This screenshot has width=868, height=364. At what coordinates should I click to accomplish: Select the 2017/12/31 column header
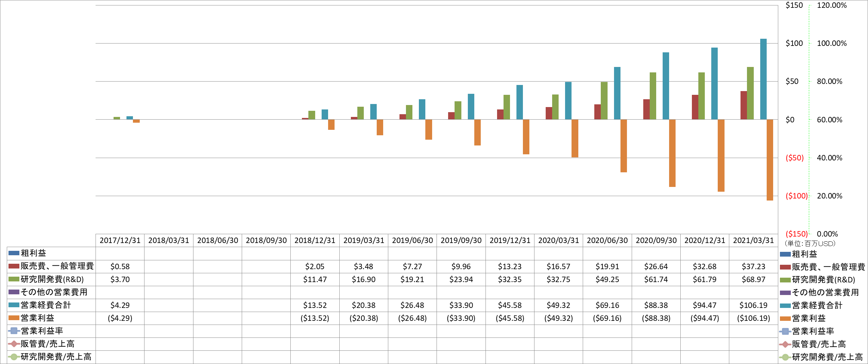[x=120, y=241]
